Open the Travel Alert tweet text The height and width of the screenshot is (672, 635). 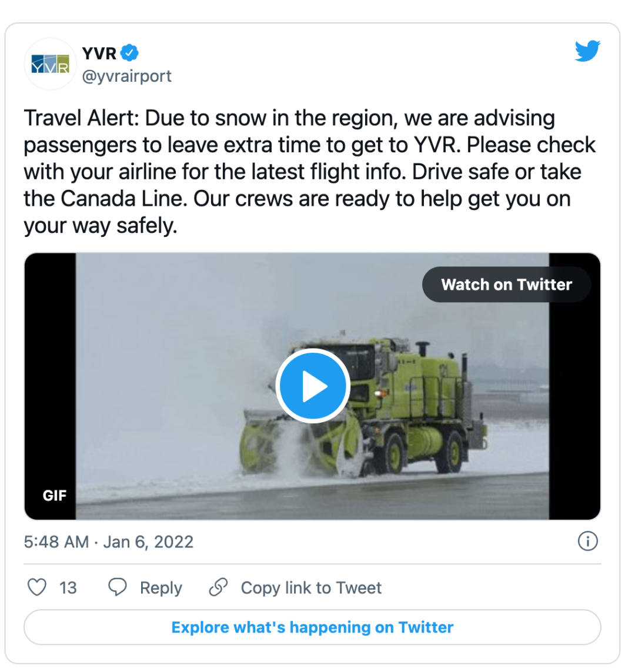(x=309, y=172)
